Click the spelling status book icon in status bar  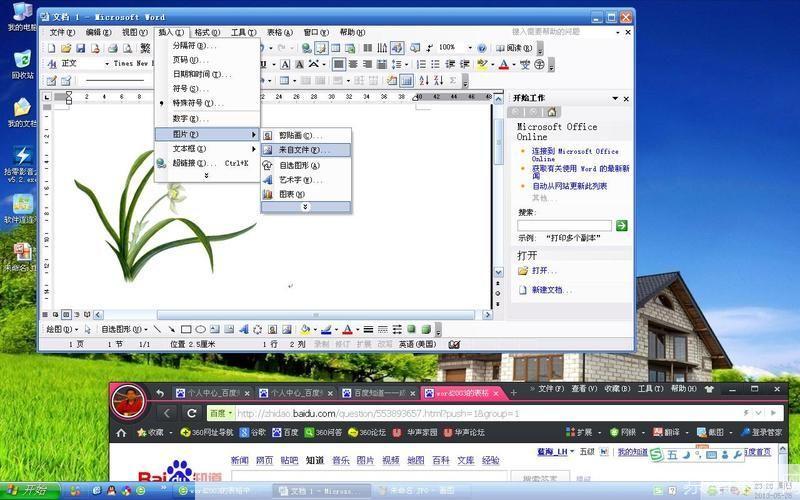click(454, 344)
